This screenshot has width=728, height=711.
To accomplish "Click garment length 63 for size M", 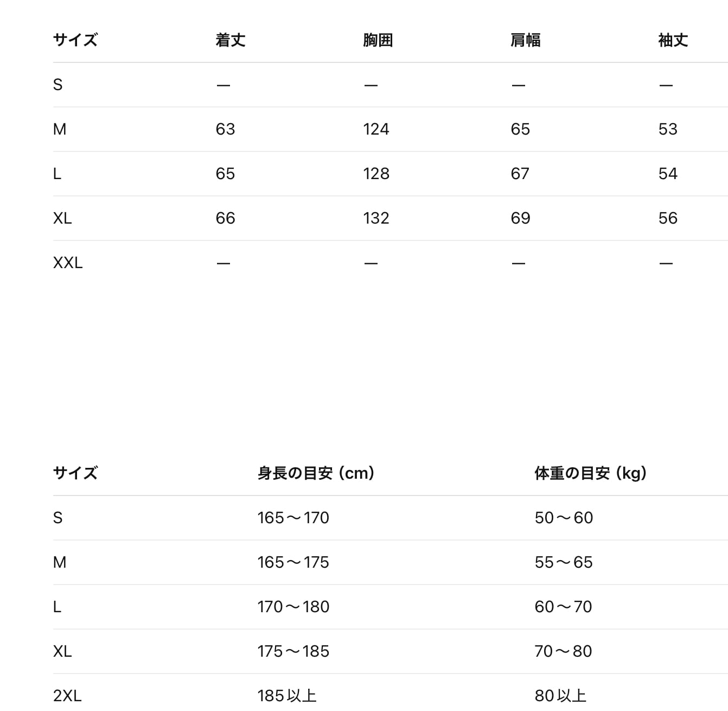I will 225,129.
